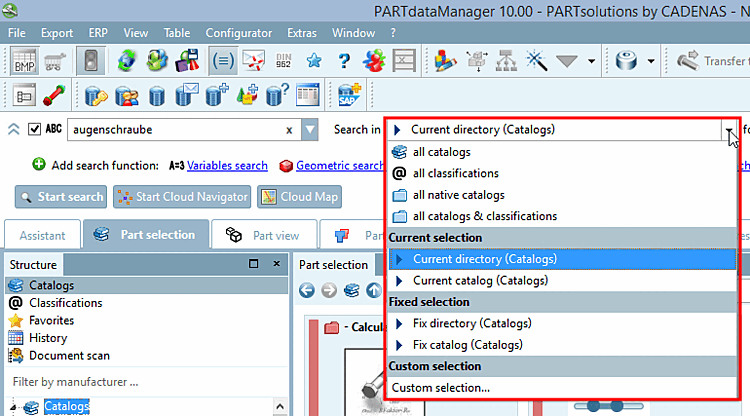Viewport: 750px width, 416px height.
Task: Open the Geometric search link
Action: coord(340,165)
